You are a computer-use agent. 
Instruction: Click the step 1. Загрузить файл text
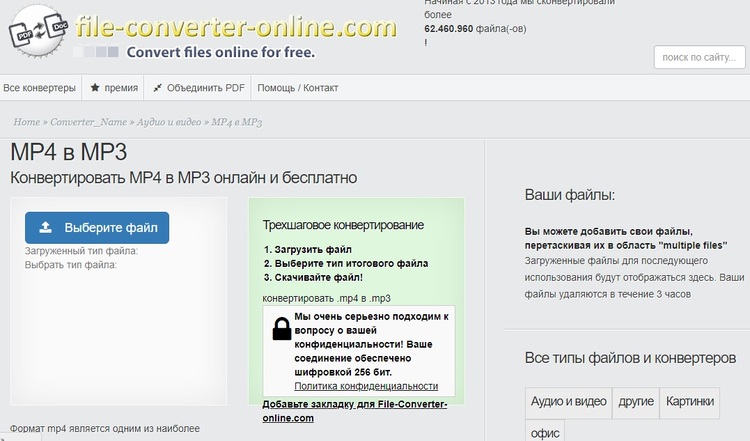coord(308,249)
